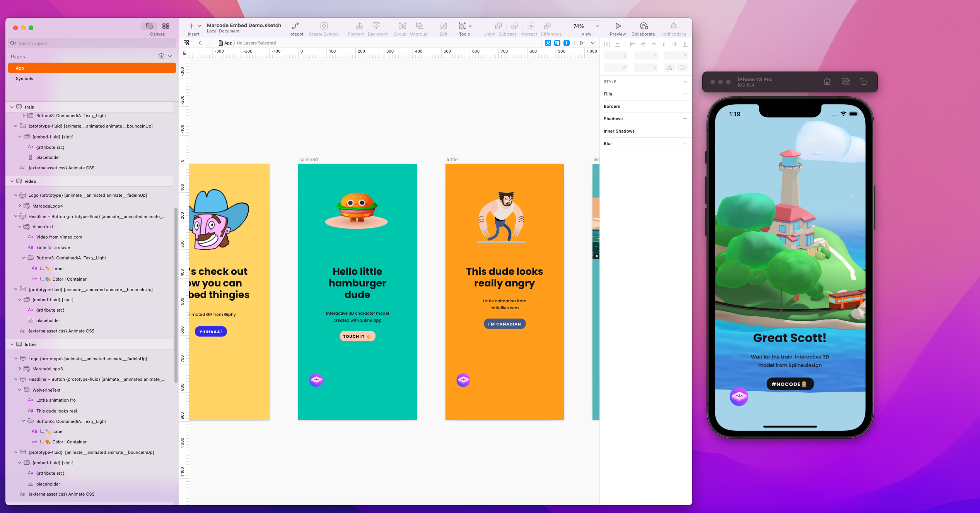Toggle the blue down-arrow plugin button

[567, 43]
